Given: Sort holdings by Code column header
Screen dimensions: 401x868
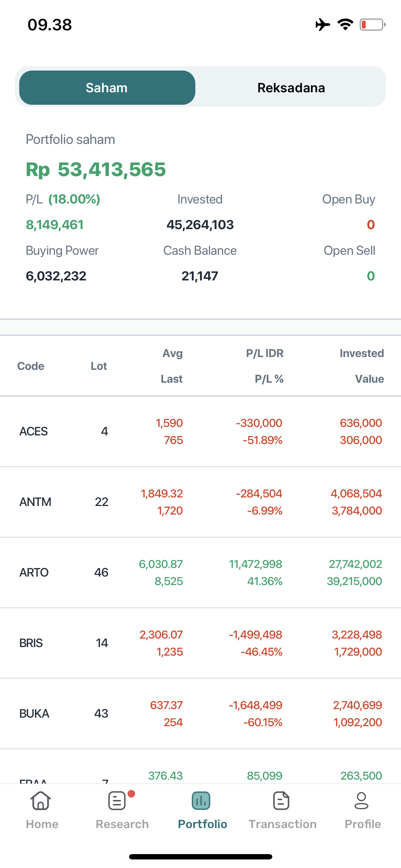Looking at the screenshot, I should pos(31,366).
